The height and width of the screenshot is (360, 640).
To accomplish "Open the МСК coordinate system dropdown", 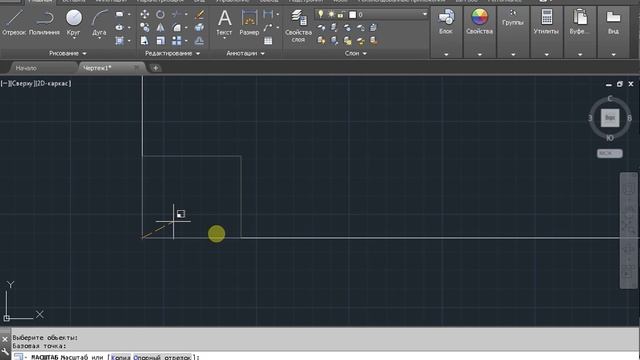I will click(610, 153).
